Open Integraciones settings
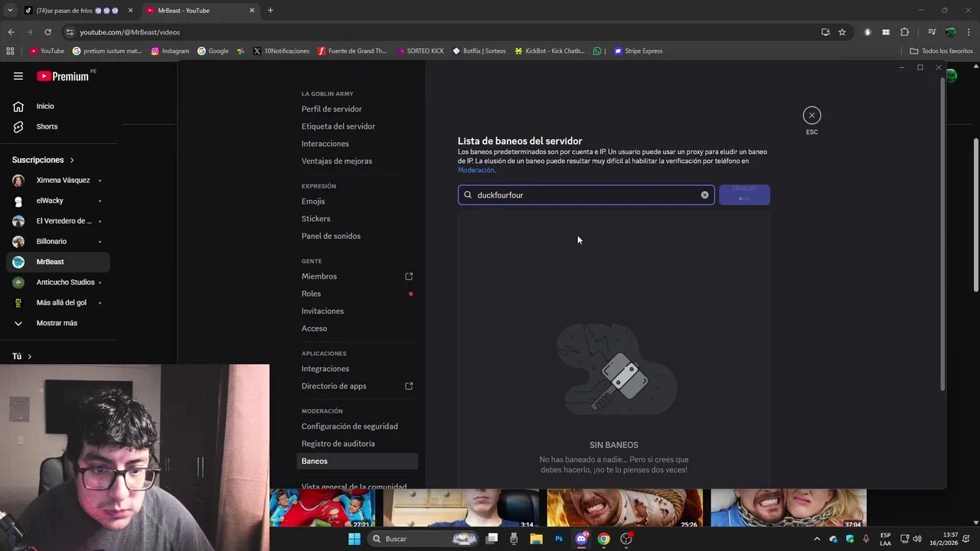Viewport: 980px width, 551px height. (x=325, y=369)
